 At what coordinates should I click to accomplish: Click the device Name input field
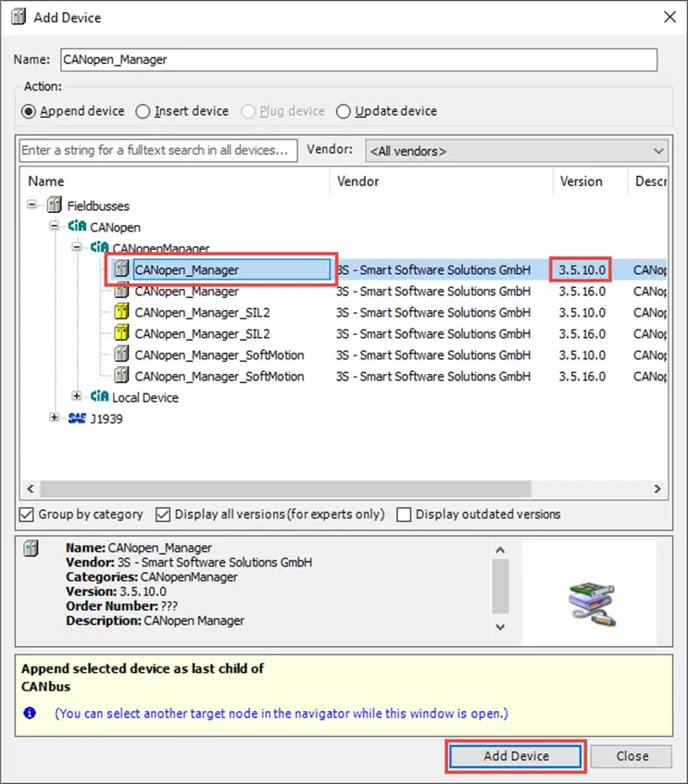point(358,59)
